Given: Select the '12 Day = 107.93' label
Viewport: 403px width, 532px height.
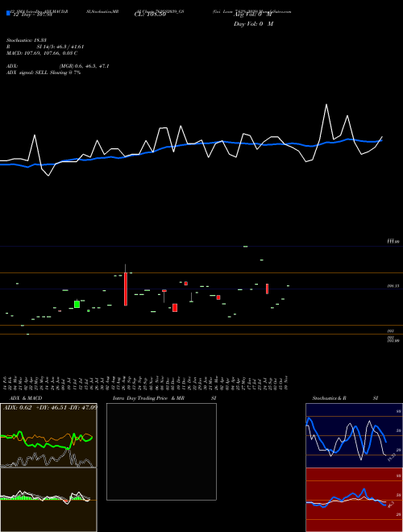Looking at the screenshot, I should point(32,15).
